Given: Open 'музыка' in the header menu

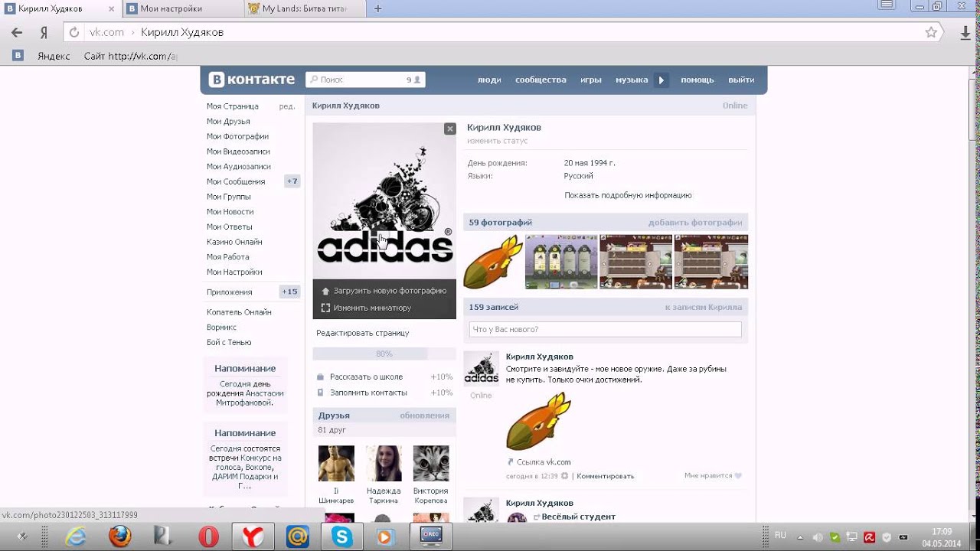Looking at the screenshot, I should (632, 80).
